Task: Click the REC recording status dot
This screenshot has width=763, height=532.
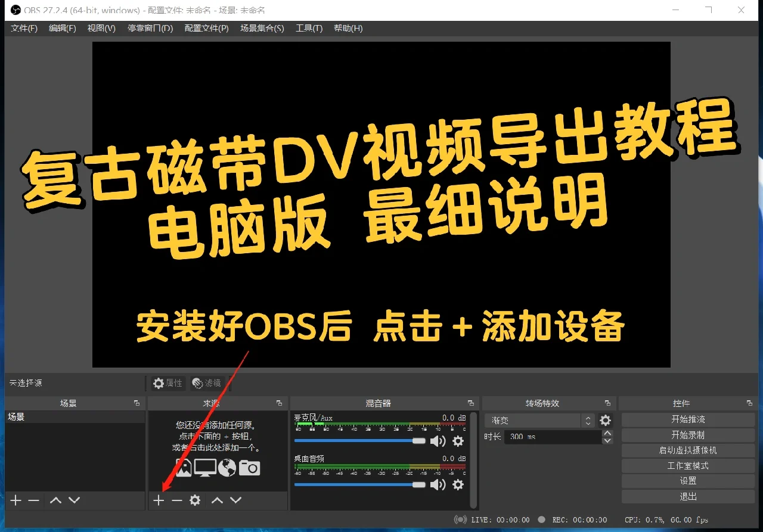Action: pos(541,519)
